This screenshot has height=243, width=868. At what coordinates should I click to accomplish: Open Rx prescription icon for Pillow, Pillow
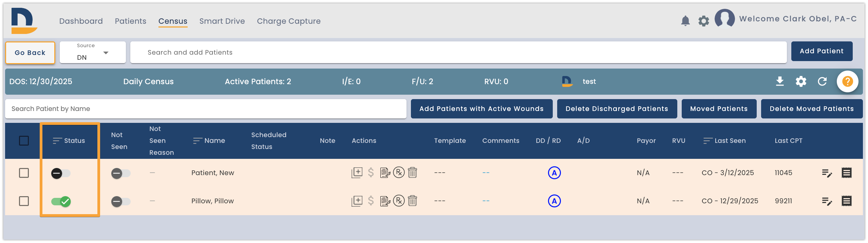click(399, 201)
